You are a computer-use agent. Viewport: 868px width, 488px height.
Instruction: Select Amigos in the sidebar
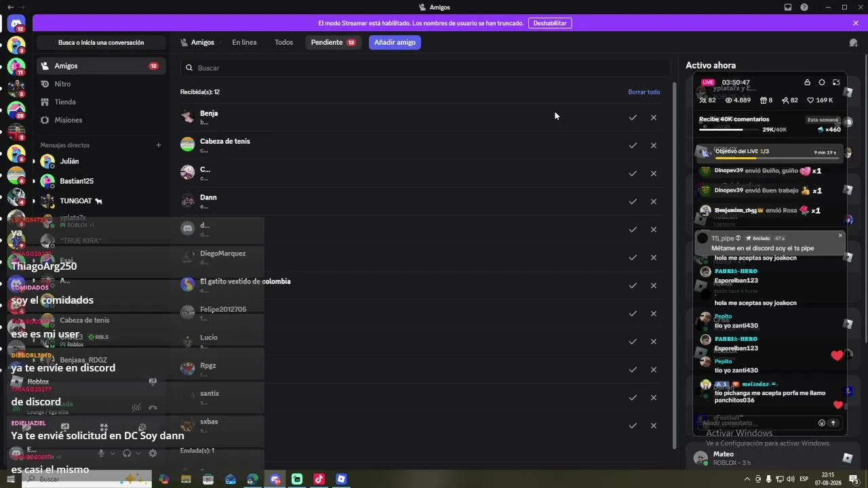point(101,66)
